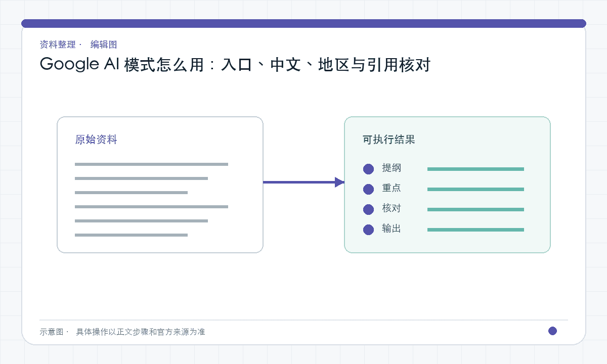The width and height of the screenshot is (607, 364).
Task: Click the bullet dot next to 提纲
Action: pos(368,169)
